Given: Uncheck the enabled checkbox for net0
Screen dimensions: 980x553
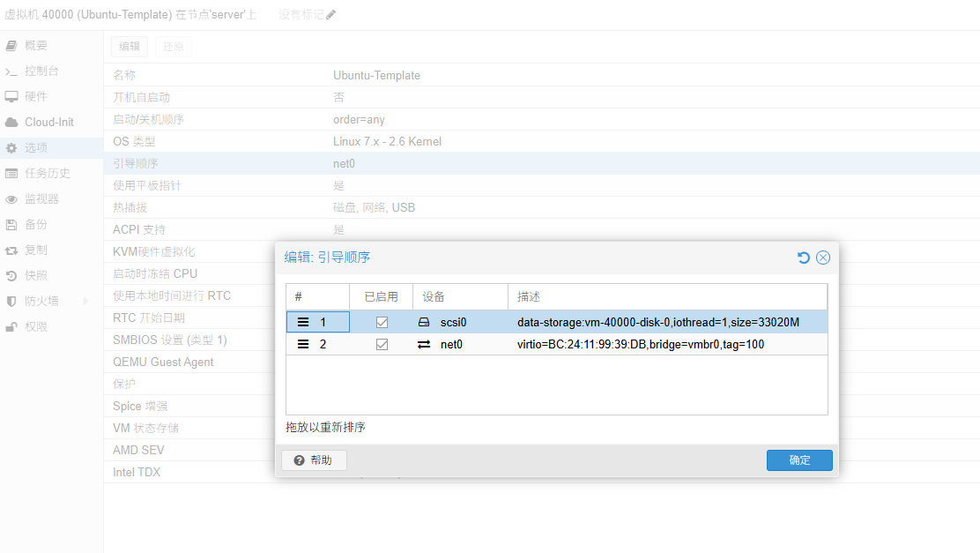Looking at the screenshot, I should [x=382, y=344].
